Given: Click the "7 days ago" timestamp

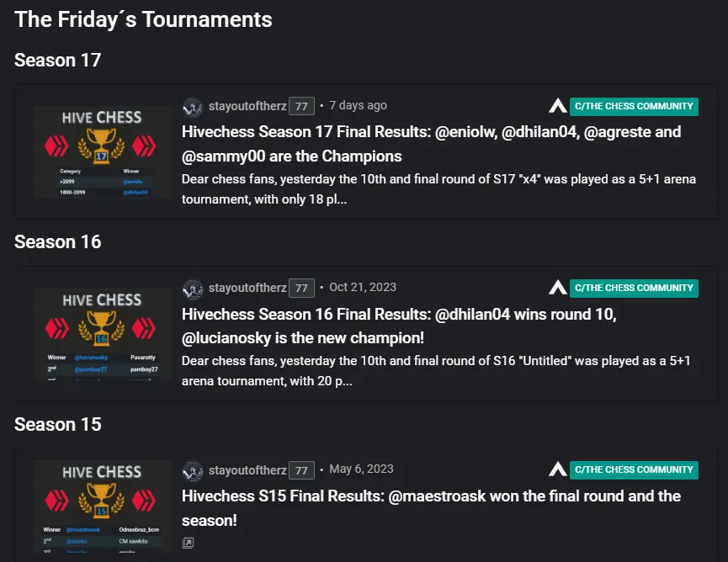Looking at the screenshot, I should [358, 106].
